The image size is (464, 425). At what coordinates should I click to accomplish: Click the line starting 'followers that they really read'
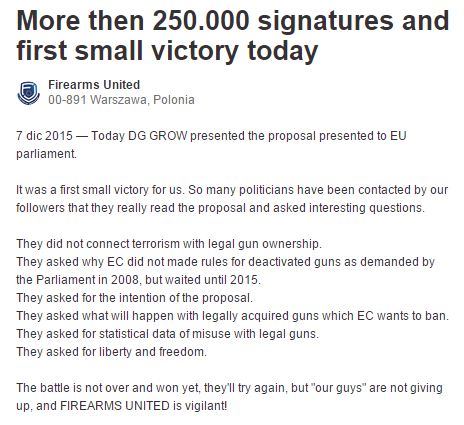click(x=220, y=208)
